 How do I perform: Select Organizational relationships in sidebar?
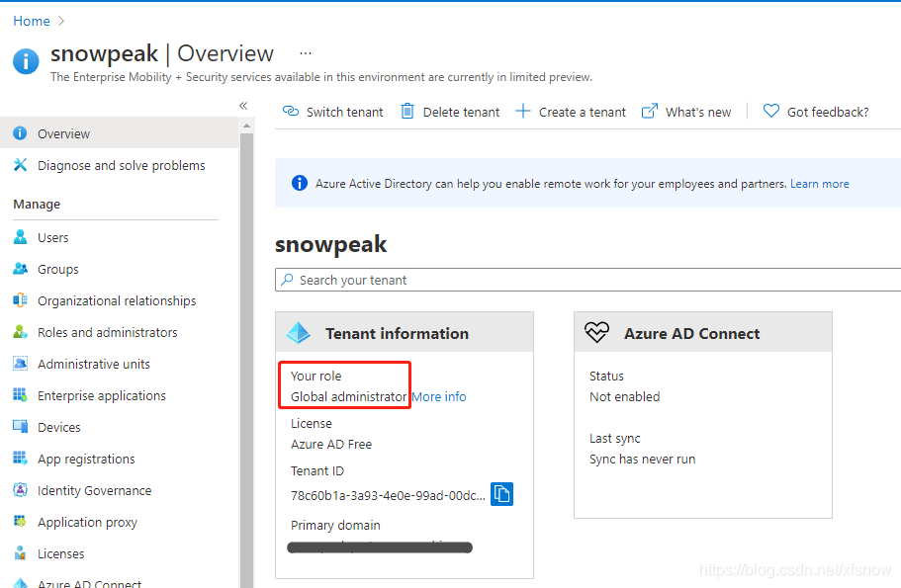(119, 300)
